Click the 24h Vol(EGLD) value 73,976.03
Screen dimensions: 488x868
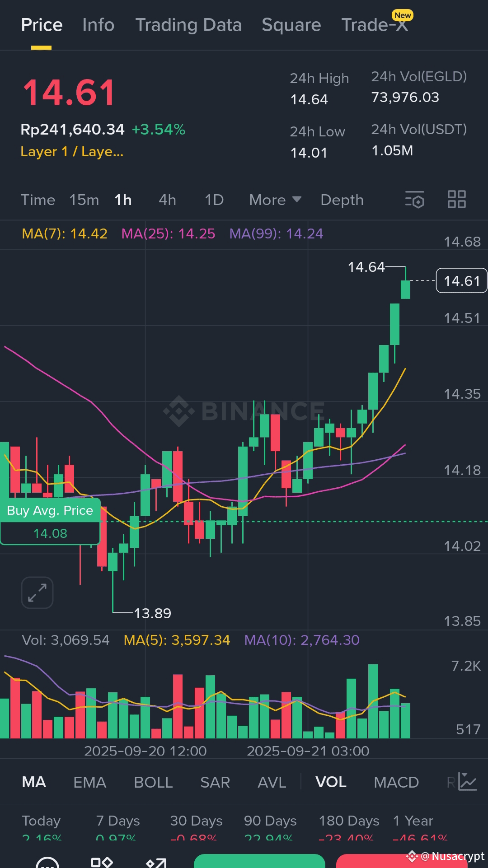[x=405, y=97]
